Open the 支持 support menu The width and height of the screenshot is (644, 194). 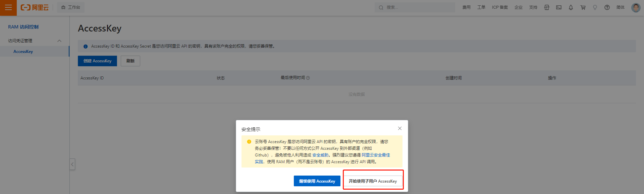click(x=533, y=7)
